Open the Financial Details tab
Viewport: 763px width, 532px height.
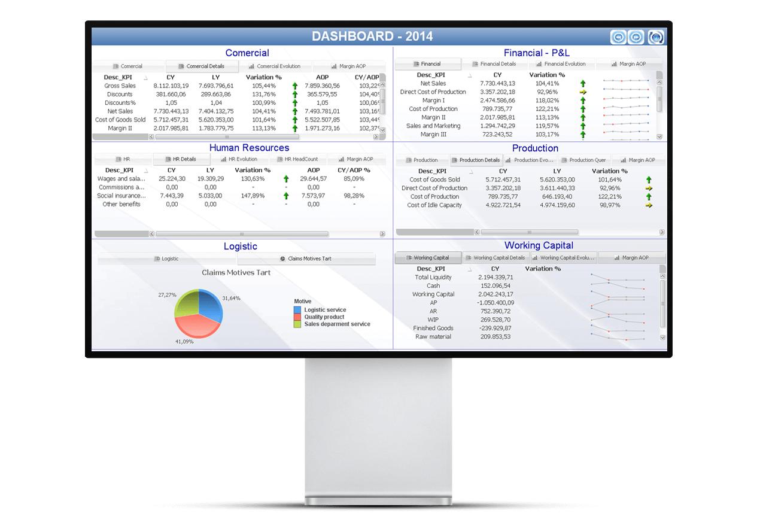(x=494, y=64)
